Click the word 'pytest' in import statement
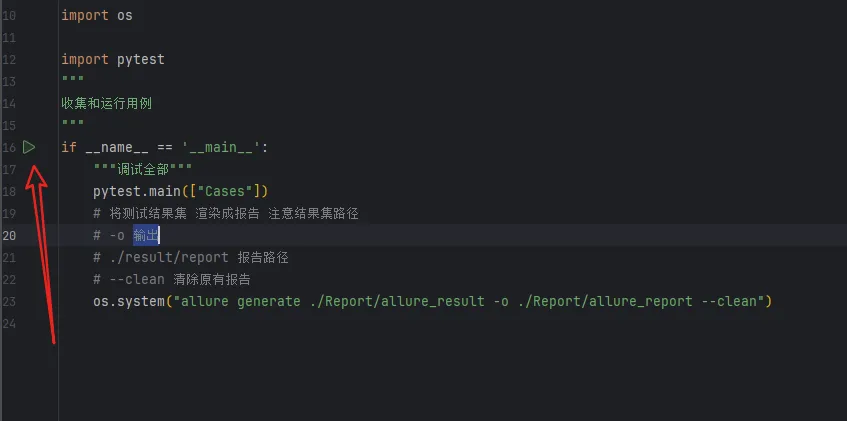The width and height of the screenshot is (847, 421). click(140, 59)
